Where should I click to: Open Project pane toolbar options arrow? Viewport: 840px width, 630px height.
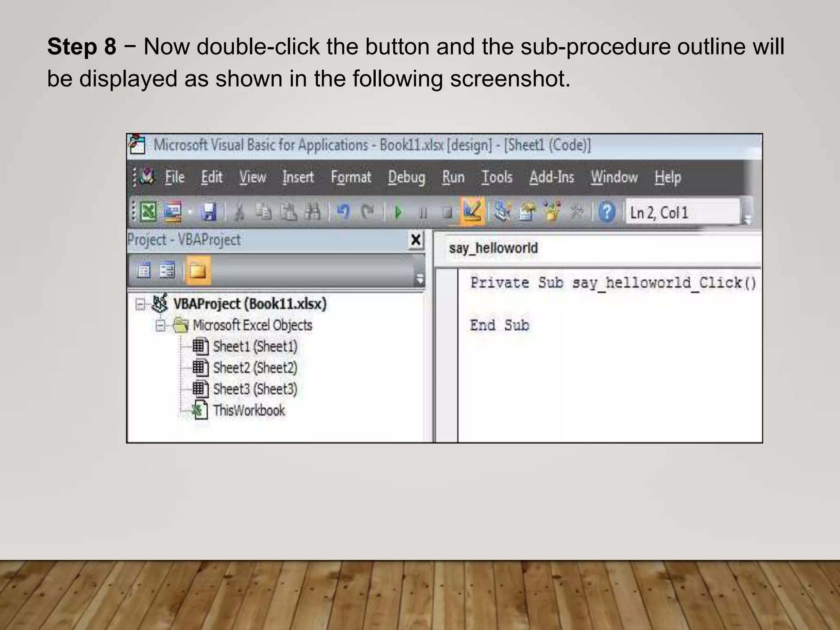point(420,279)
